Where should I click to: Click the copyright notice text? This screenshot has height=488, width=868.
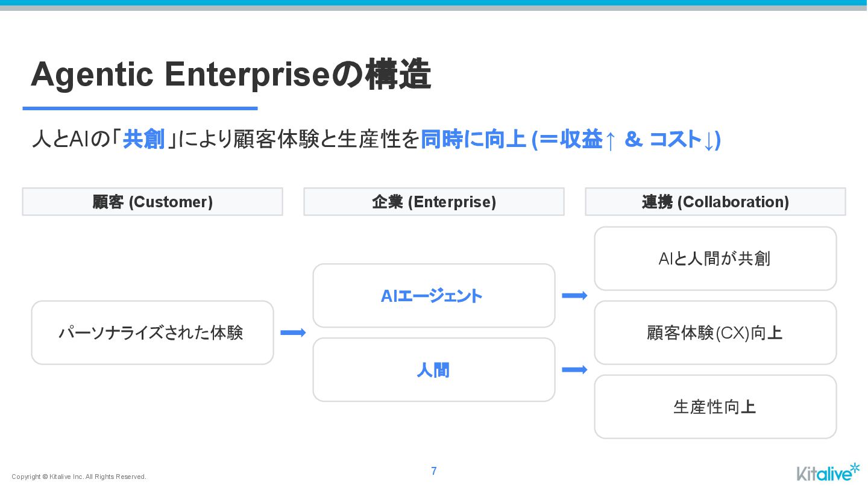[x=79, y=477]
